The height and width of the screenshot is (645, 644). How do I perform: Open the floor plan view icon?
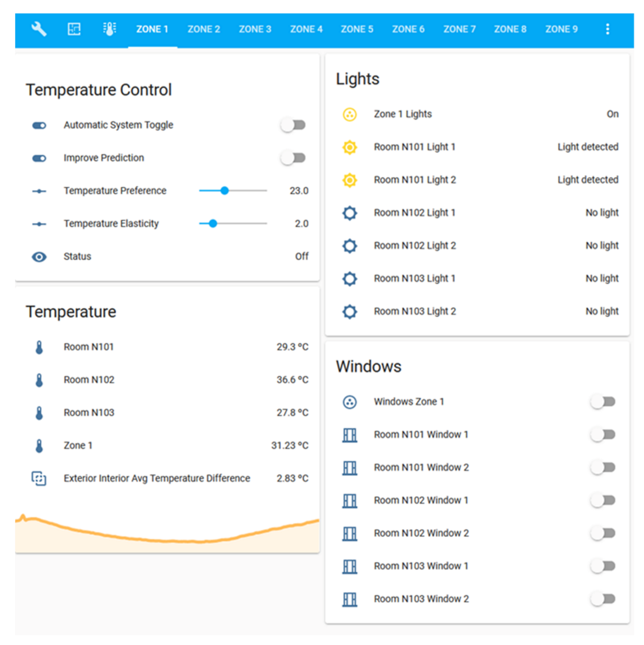pos(74,29)
